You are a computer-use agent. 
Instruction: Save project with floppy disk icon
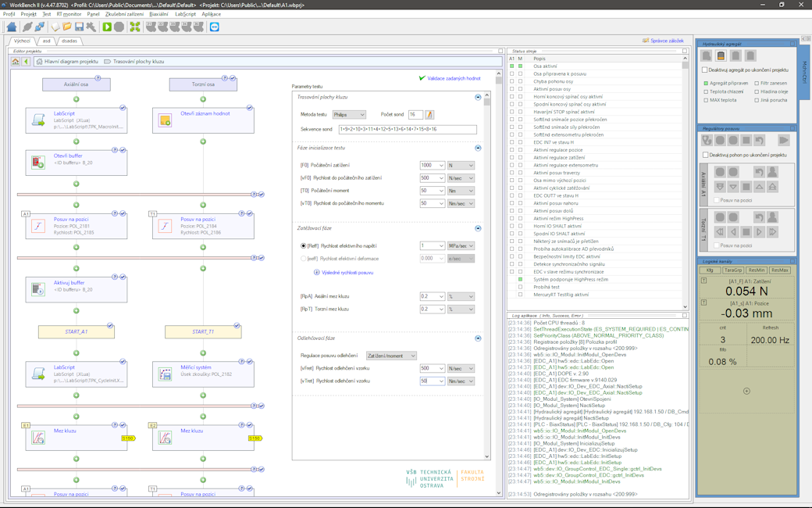point(79,27)
